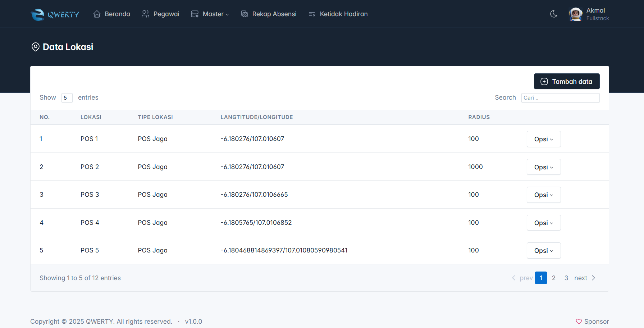Image resolution: width=644 pixels, height=328 pixels.
Task: Click POS 1 location name
Action: 89,139
